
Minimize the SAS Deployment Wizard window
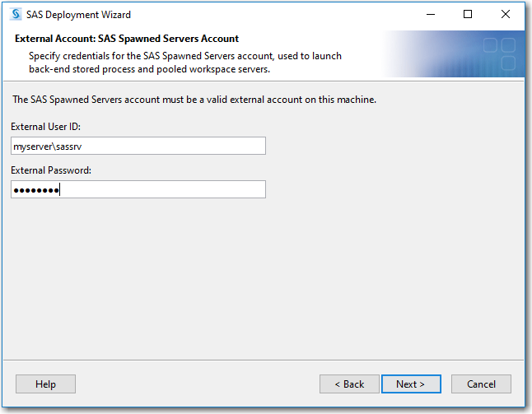click(430, 14)
